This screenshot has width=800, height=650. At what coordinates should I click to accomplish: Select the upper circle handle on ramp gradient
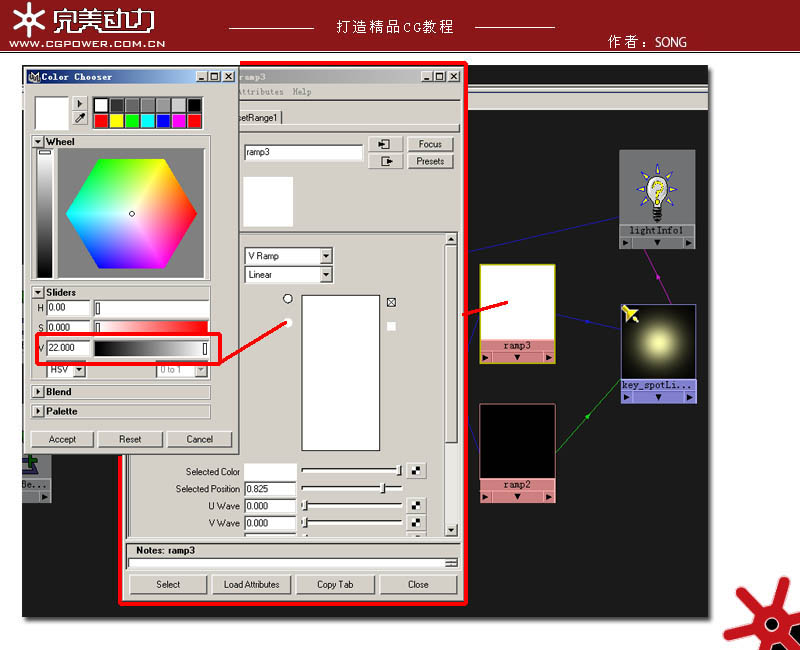click(x=288, y=298)
